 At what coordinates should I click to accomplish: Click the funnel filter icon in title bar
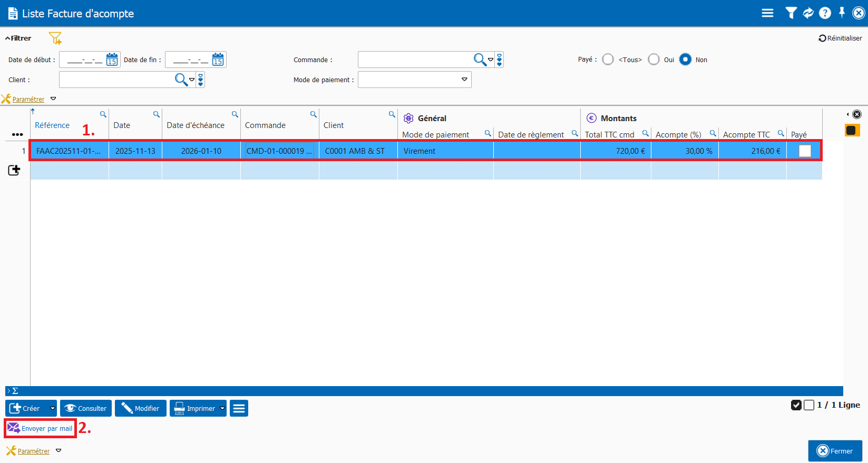point(791,13)
